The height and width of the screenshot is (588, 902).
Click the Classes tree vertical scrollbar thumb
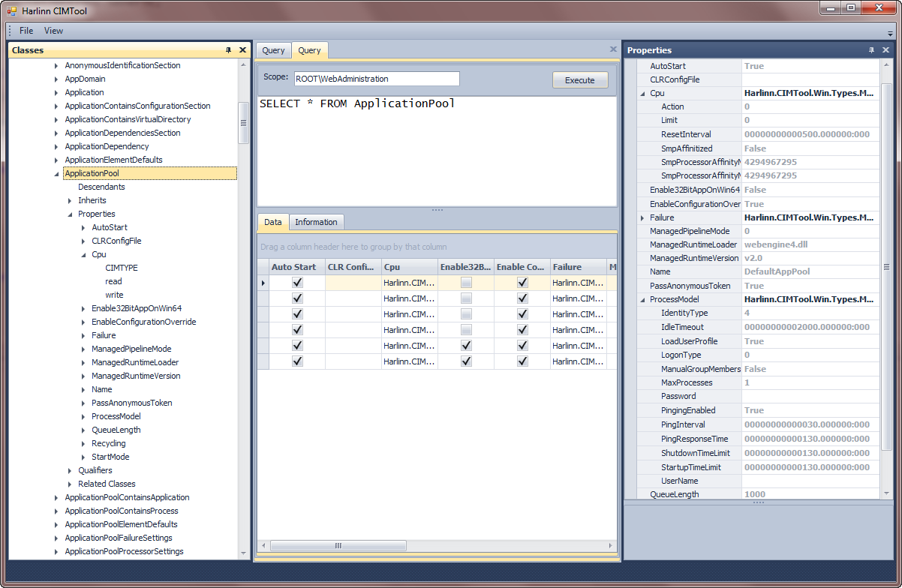243,123
